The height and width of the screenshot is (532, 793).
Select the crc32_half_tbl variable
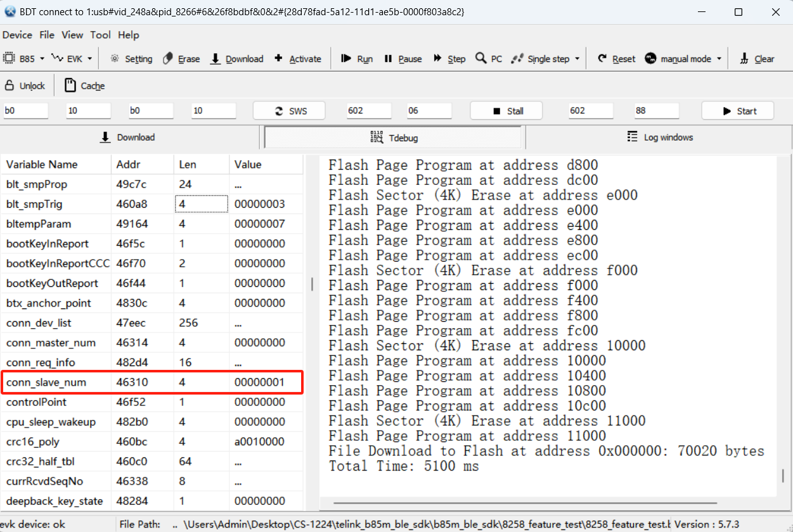tap(41, 461)
